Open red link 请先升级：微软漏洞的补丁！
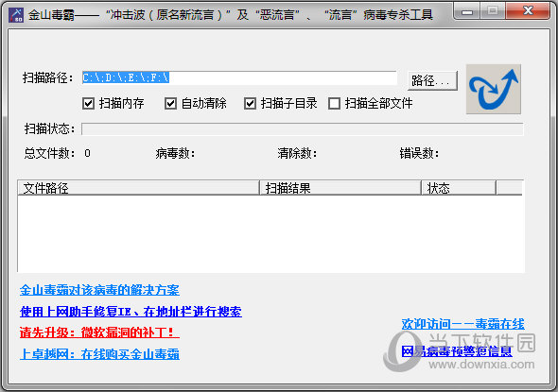558x392 pixels. (x=99, y=332)
